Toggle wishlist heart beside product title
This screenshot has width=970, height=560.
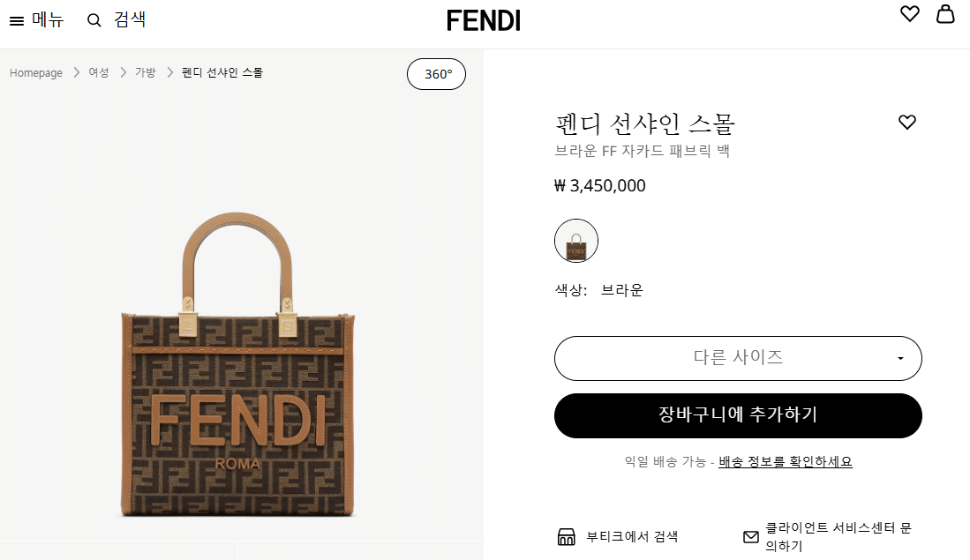point(907,123)
